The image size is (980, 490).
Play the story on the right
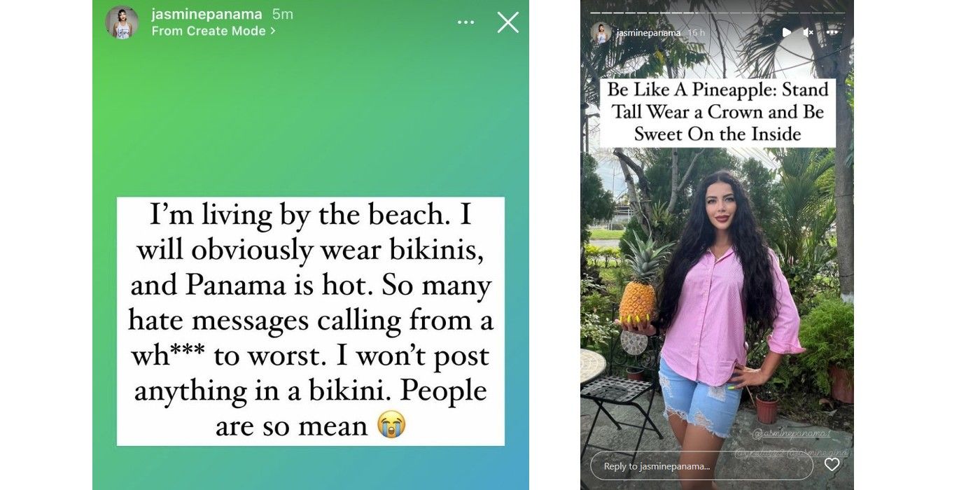tap(786, 32)
